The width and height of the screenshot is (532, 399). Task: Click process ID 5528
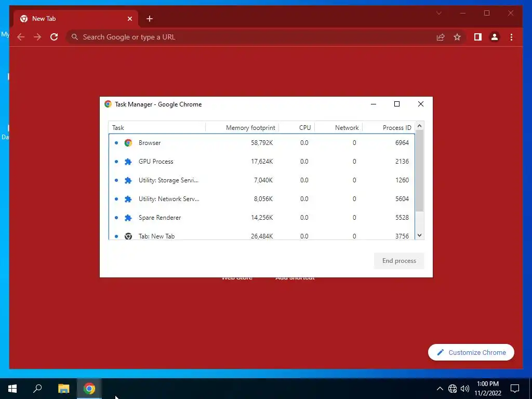(x=402, y=218)
